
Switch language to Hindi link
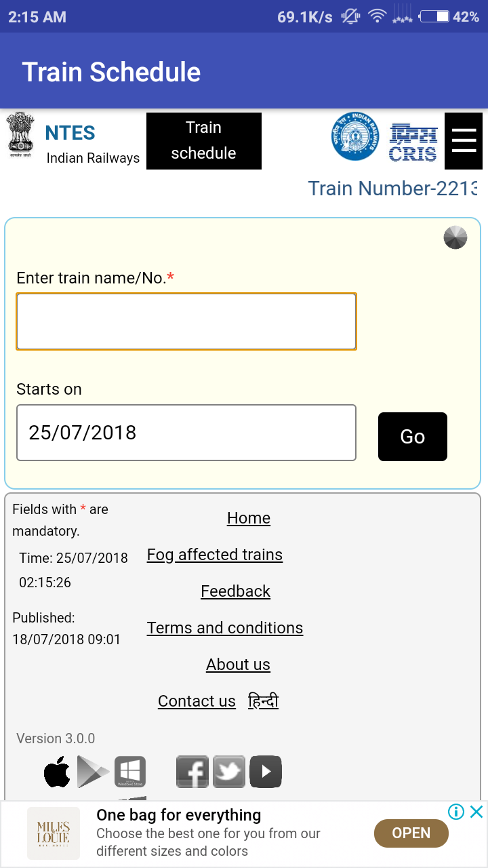[264, 701]
